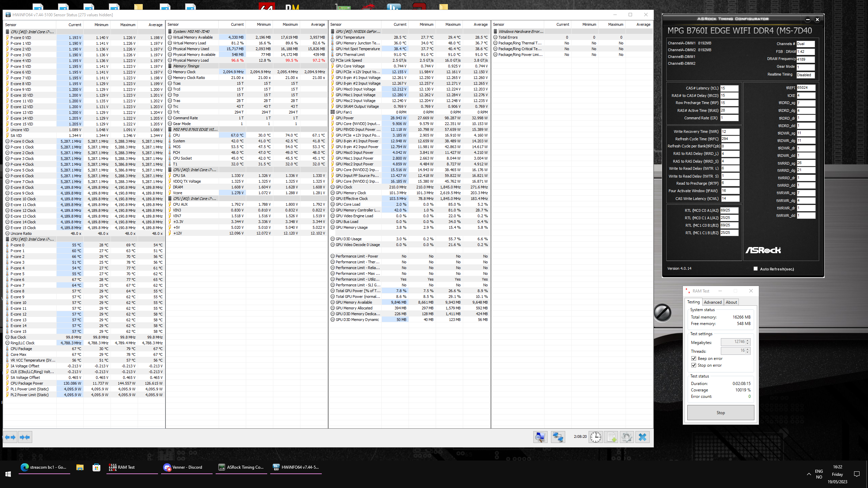Enable Auto Refresh(sec) in ASRock configurator
Image resolution: width=868 pixels, height=488 pixels.
(x=755, y=269)
